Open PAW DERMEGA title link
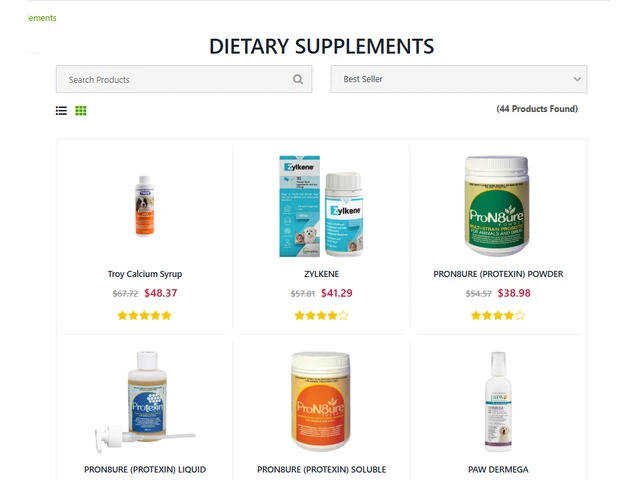Screen dimensions: 640x480 point(498,469)
